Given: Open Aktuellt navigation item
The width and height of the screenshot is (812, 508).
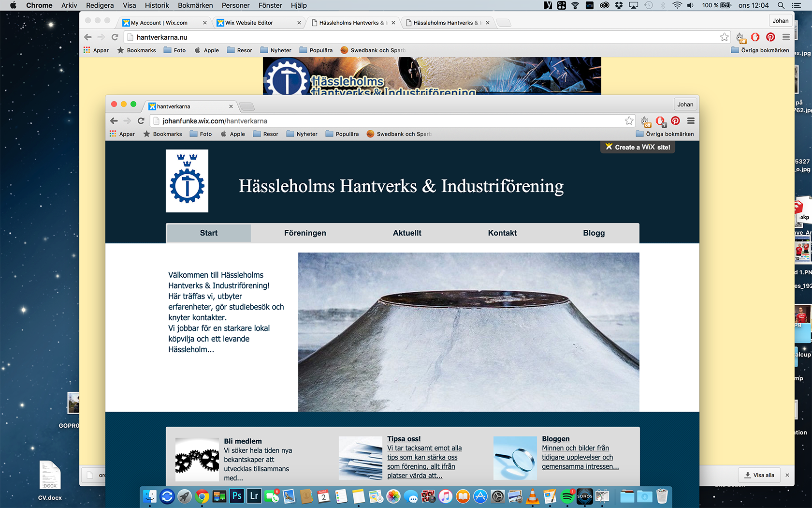Looking at the screenshot, I should click(407, 233).
